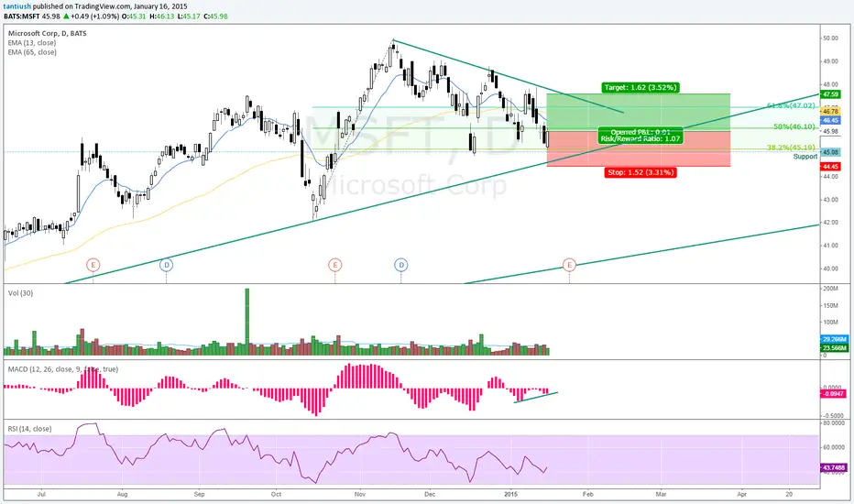The image size is (854, 504).
Task: Open the earnings E marker in late October
Action: (x=334, y=265)
